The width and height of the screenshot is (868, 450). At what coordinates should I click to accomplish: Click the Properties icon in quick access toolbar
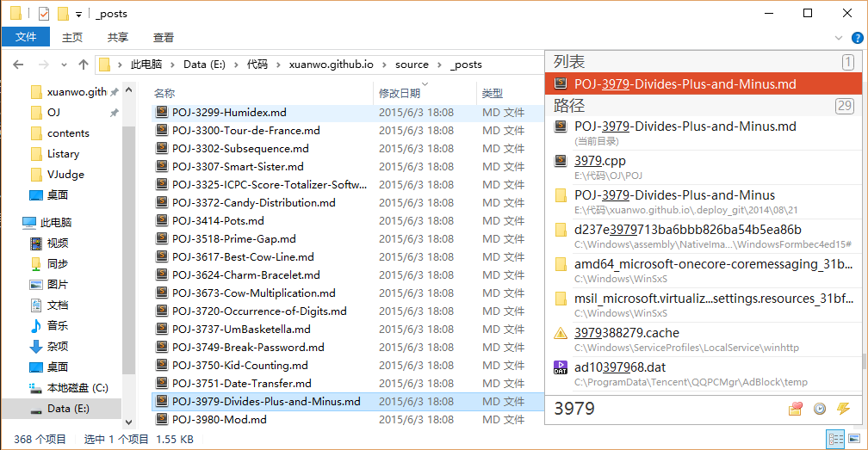point(44,14)
